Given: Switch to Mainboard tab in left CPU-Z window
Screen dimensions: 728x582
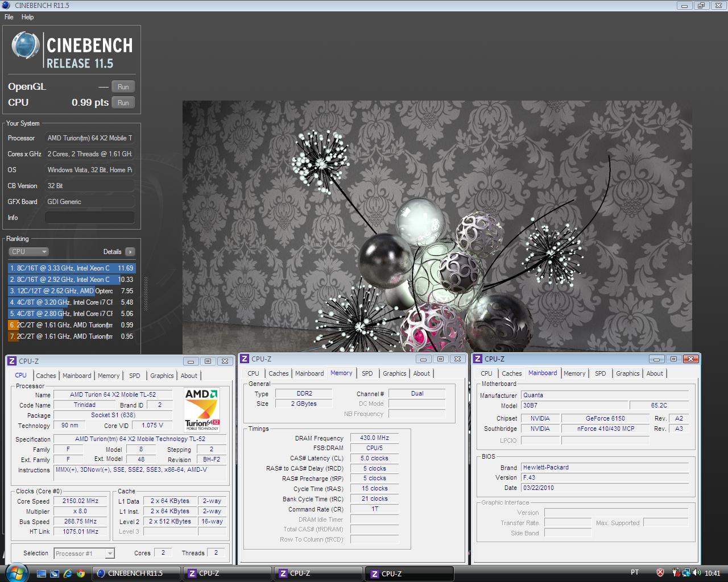Looking at the screenshot, I should 77,376.
